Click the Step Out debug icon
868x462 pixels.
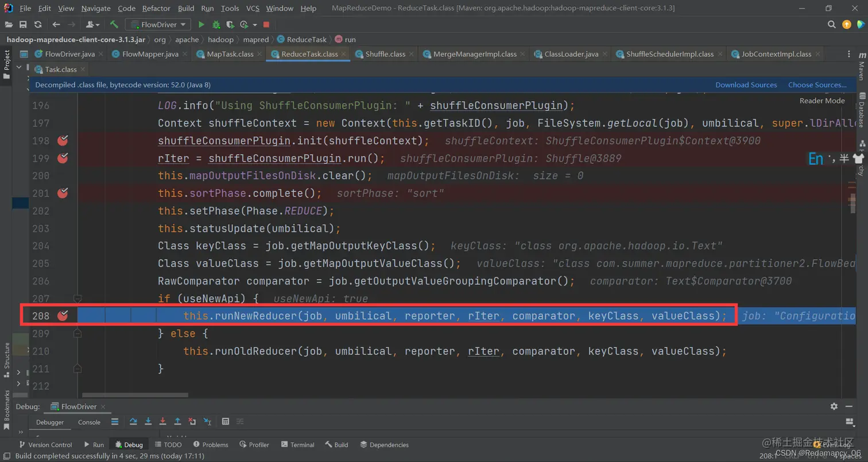(178, 421)
